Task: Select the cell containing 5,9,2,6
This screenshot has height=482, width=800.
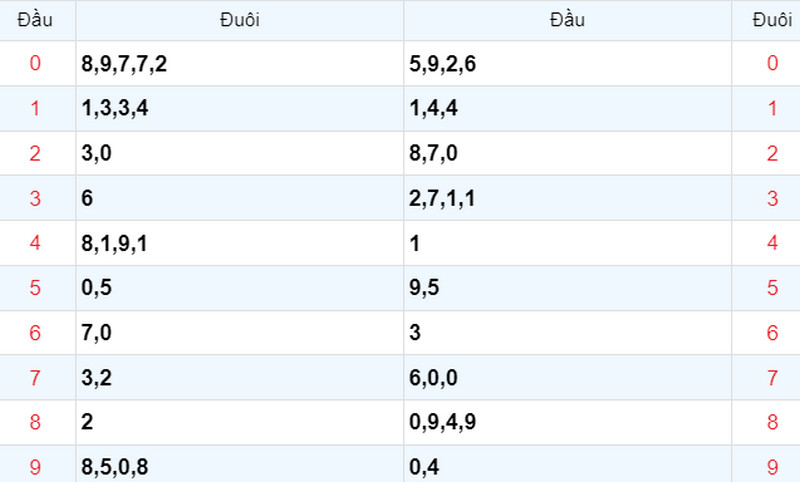Action: pyautogui.click(x=567, y=63)
